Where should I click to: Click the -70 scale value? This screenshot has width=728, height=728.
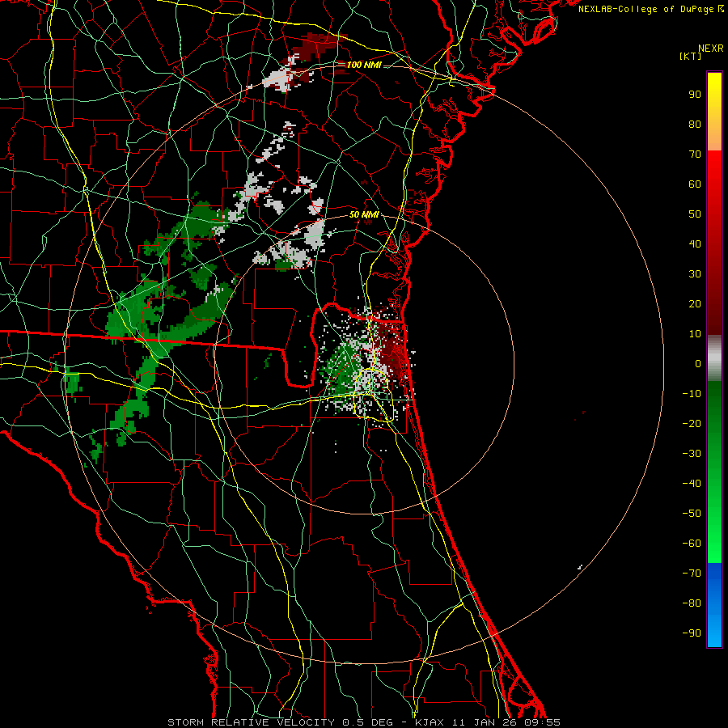pos(692,574)
